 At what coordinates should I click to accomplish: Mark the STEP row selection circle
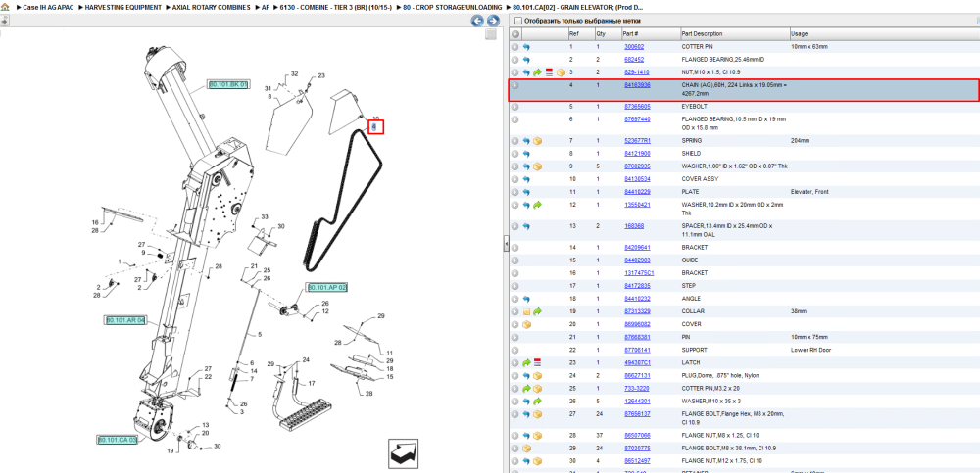pyautogui.click(x=515, y=286)
